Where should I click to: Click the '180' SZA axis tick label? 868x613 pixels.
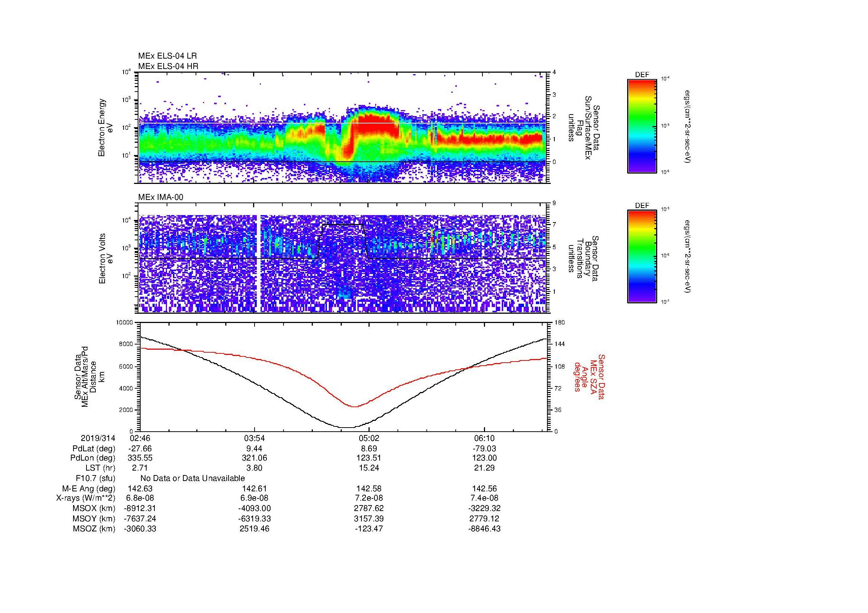click(x=560, y=323)
